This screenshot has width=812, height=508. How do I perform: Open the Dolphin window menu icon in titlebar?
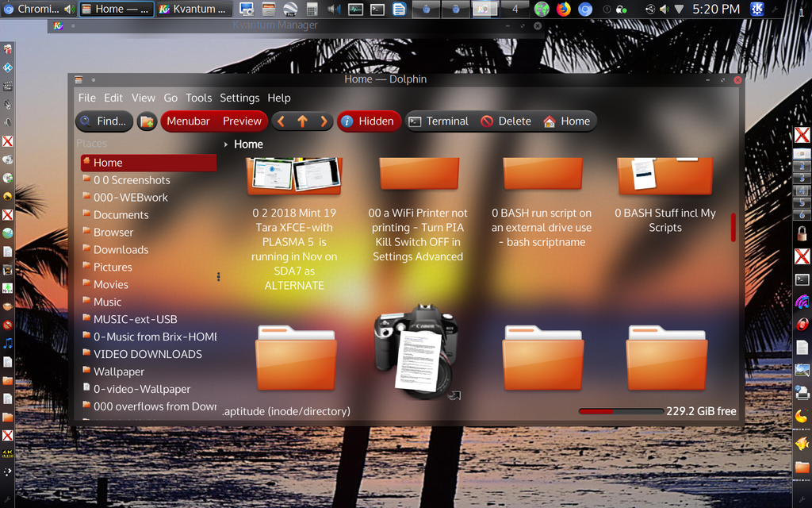pos(77,79)
